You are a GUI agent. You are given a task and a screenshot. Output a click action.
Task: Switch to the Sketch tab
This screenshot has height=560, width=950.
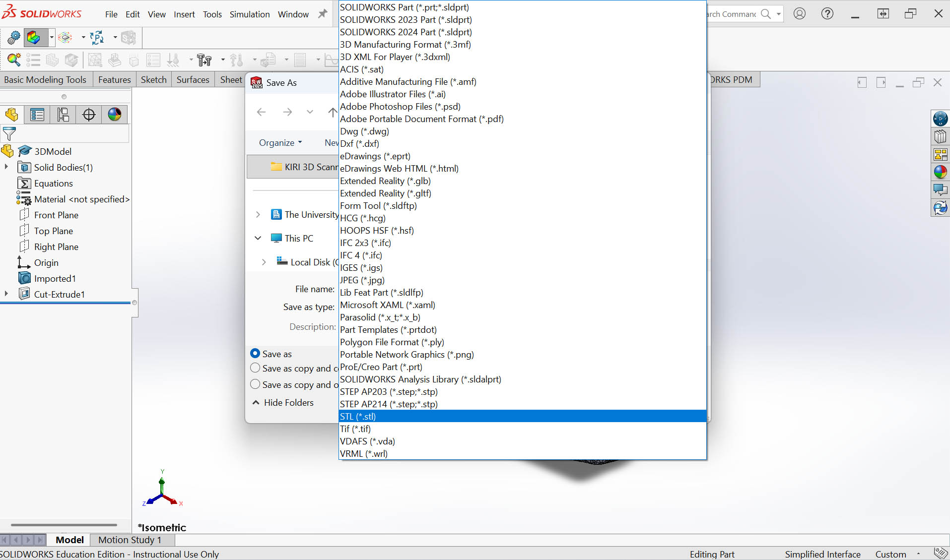coord(153,80)
